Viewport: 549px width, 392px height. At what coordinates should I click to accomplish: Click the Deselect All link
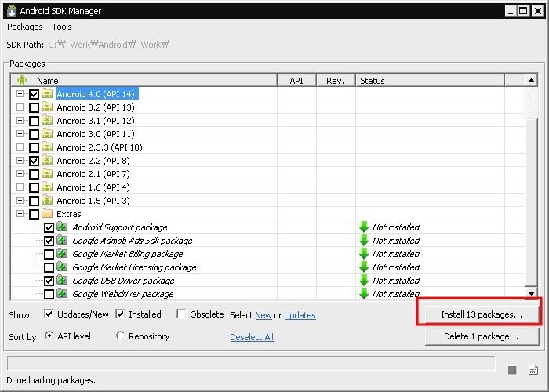252,336
